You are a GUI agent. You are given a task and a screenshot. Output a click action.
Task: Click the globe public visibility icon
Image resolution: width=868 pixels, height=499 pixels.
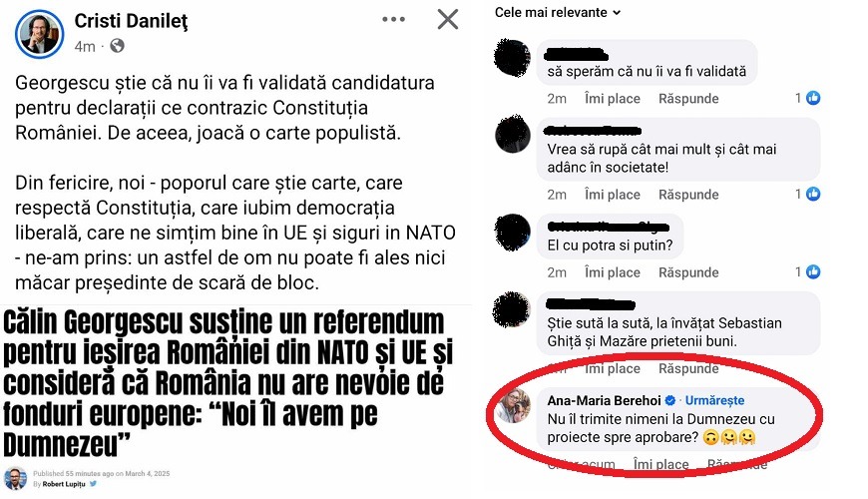(117, 46)
